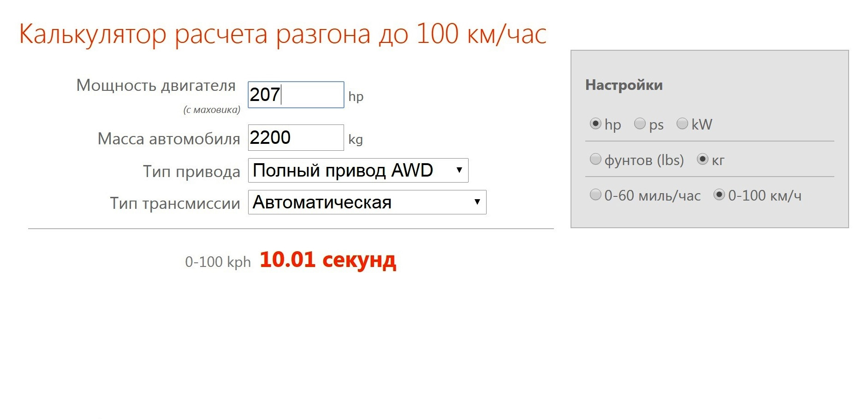Select фунтов (lbs) weight unit
The height and width of the screenshot is (420, 868).
click(x=595, y=159)
